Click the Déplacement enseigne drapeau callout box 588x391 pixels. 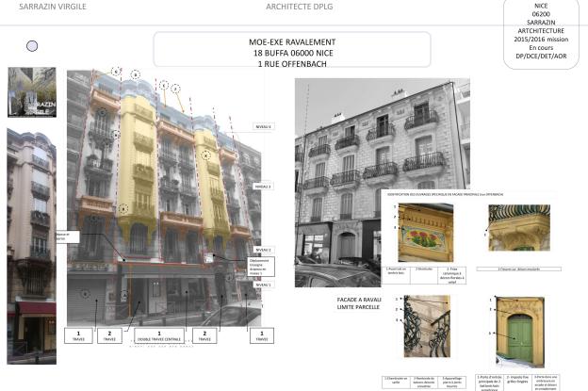[261, 267]
